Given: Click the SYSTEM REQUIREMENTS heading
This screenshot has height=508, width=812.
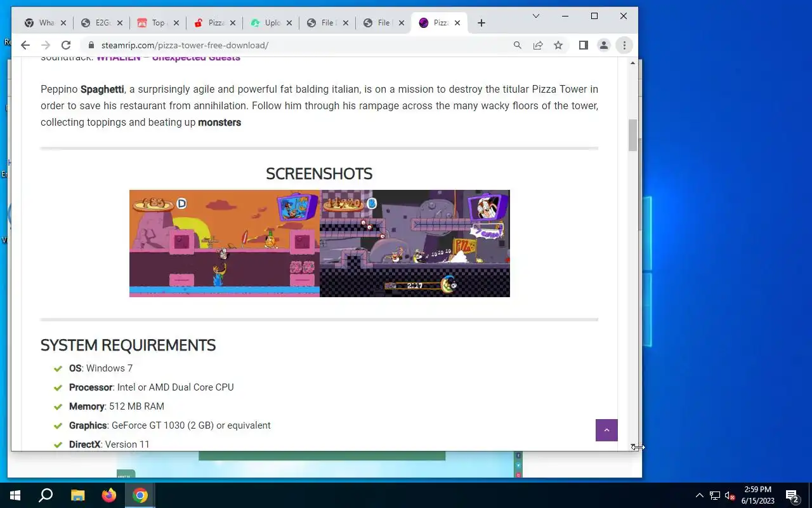Looking at the screenshot, I should tap(128, 345).
